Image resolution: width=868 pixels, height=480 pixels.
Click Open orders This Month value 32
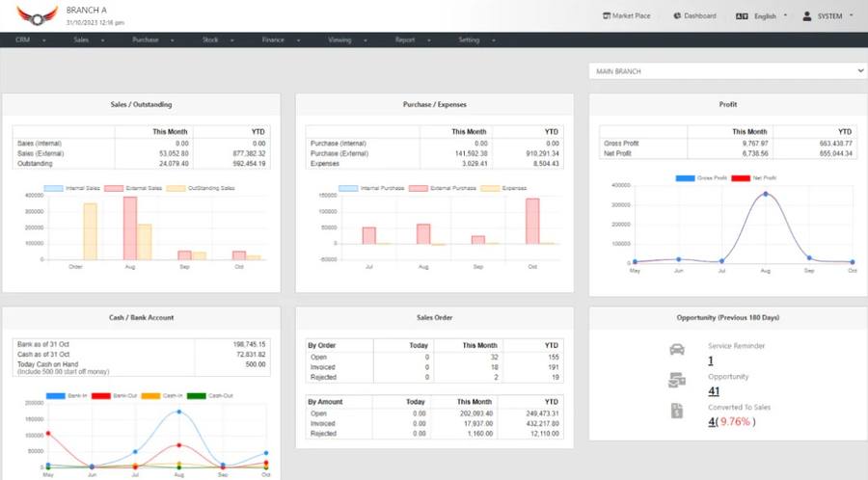[x=495, y=358]
